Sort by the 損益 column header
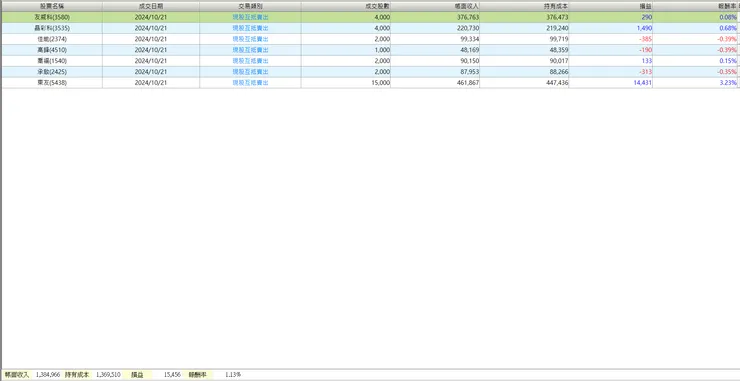 coord(611,7)
